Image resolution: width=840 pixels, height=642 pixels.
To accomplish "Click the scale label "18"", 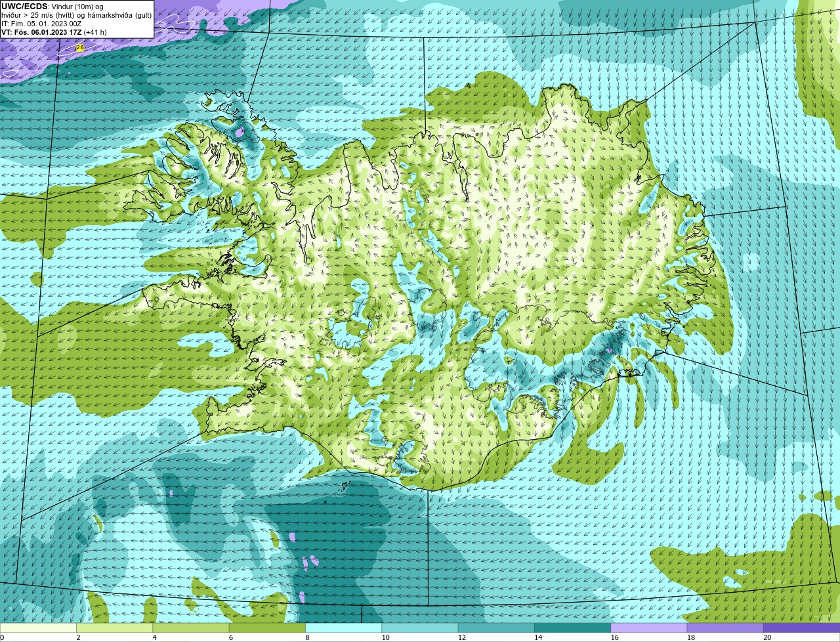I will 691,637.
